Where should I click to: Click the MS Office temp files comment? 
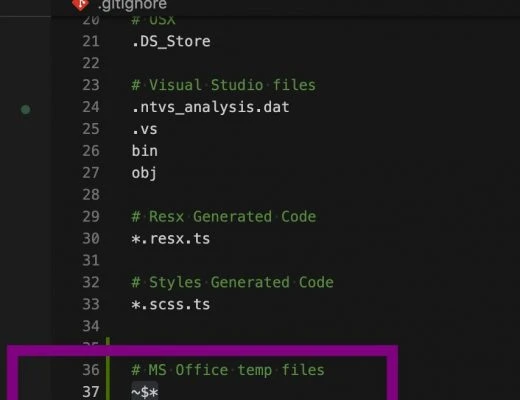228,370
